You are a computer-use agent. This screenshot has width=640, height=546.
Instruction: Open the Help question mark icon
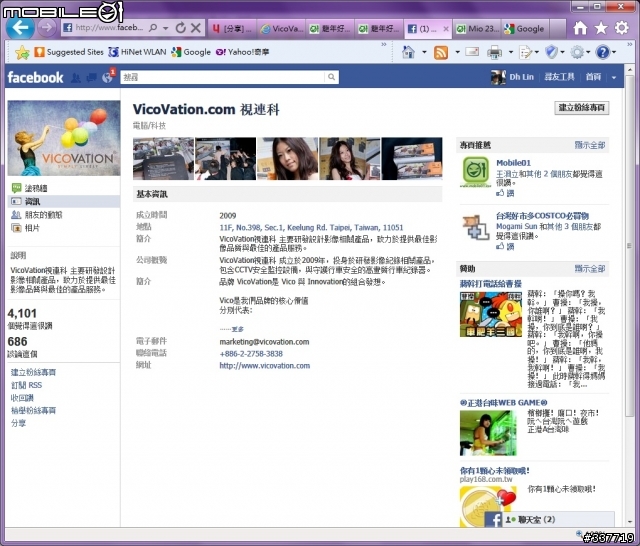(603, 52)
